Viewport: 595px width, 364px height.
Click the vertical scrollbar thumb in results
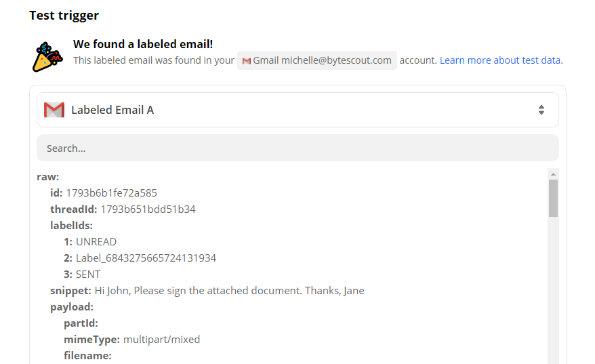point(553,198)
